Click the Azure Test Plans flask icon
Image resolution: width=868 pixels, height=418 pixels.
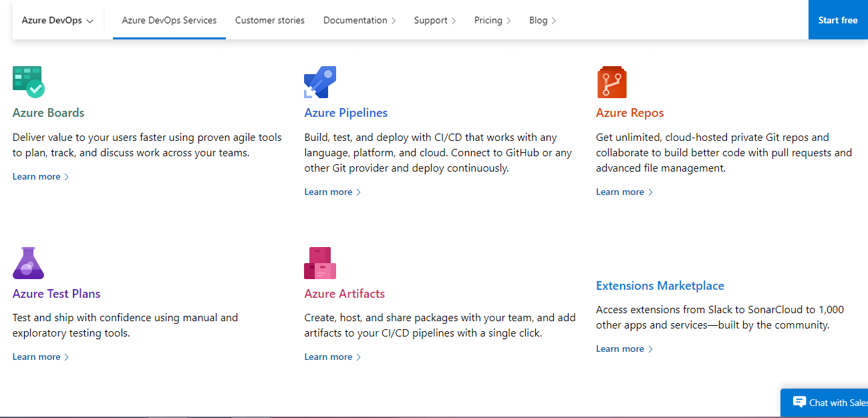(28, 262)
